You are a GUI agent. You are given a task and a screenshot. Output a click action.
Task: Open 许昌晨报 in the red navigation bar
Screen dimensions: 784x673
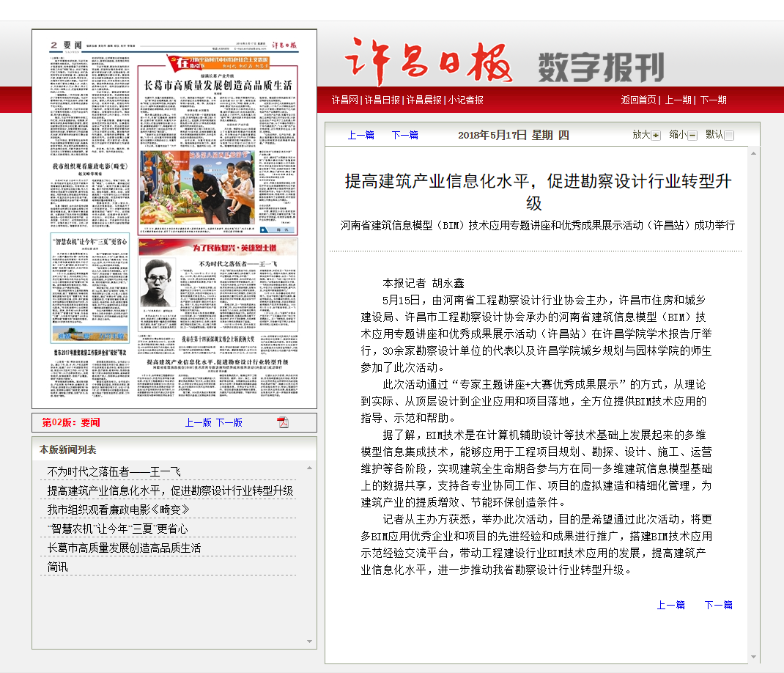(424, 100)
